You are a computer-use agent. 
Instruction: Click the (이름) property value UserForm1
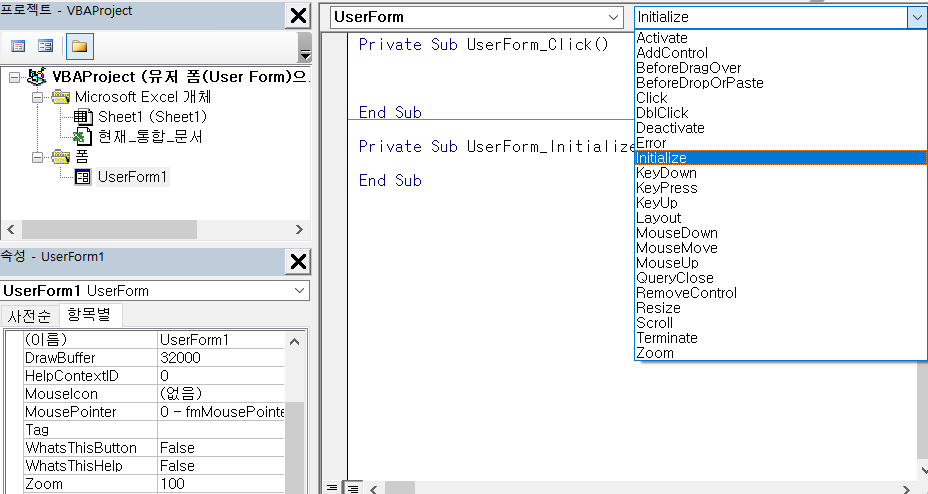pyautogui.click(x=221, y=340)
